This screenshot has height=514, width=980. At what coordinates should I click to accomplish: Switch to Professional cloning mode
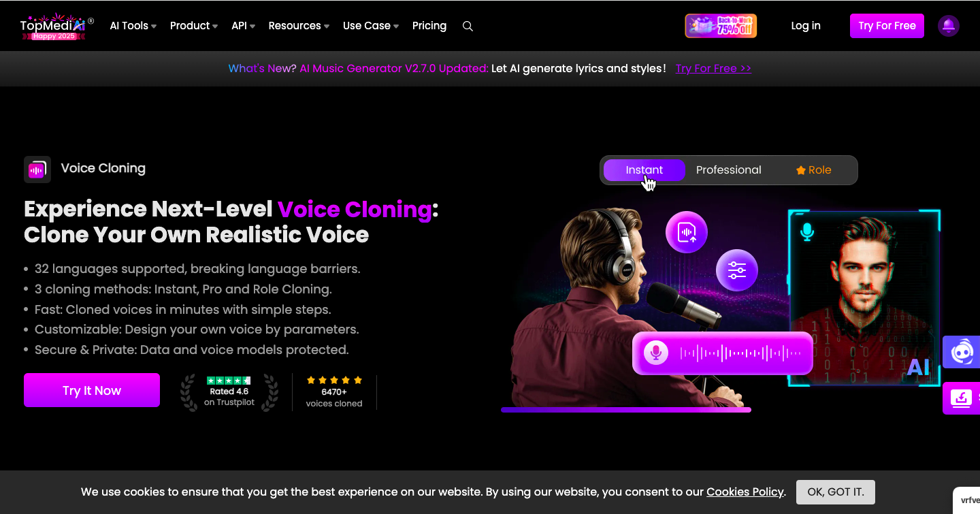728,170
